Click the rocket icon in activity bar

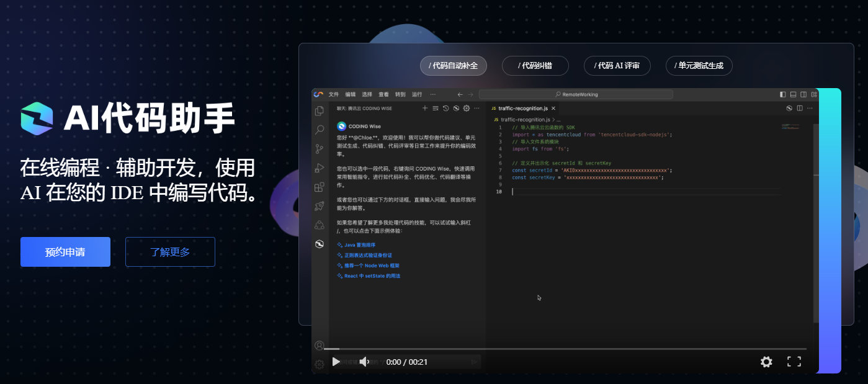[320, 206]
